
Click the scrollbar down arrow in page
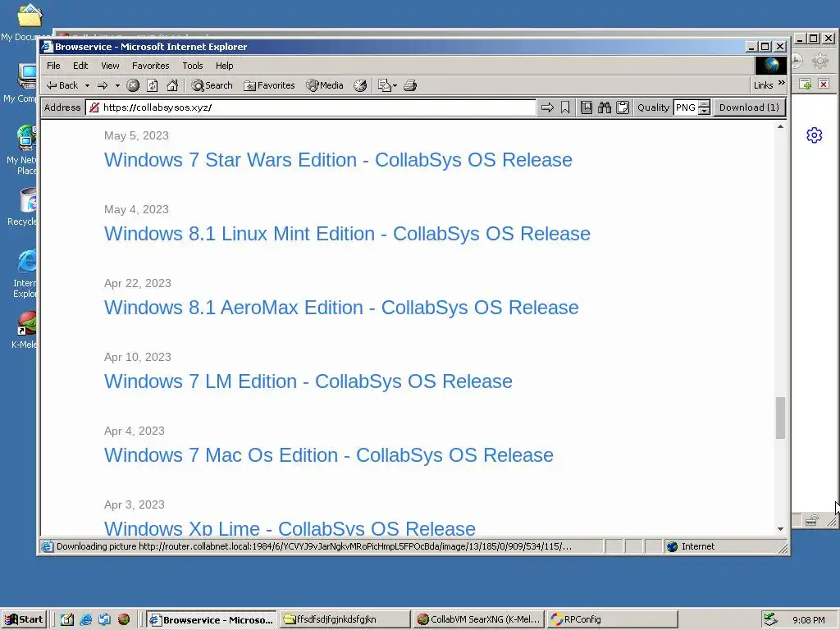781,529
